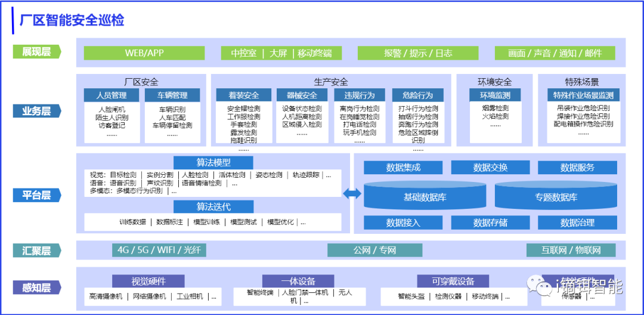Select the 专题数据库 cylinder shape

[555, 196]
